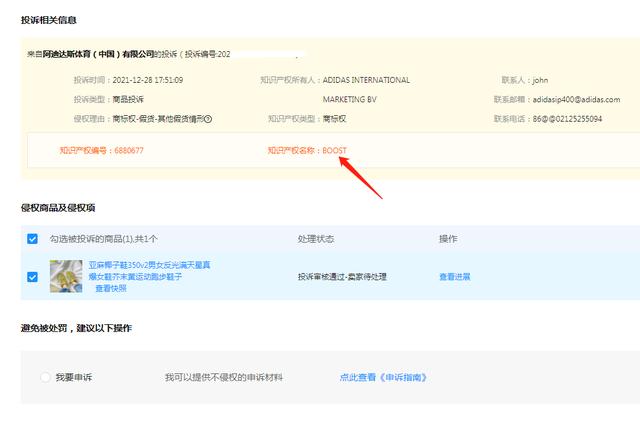Click the 联系人：john text

click(x=525, y=80)
